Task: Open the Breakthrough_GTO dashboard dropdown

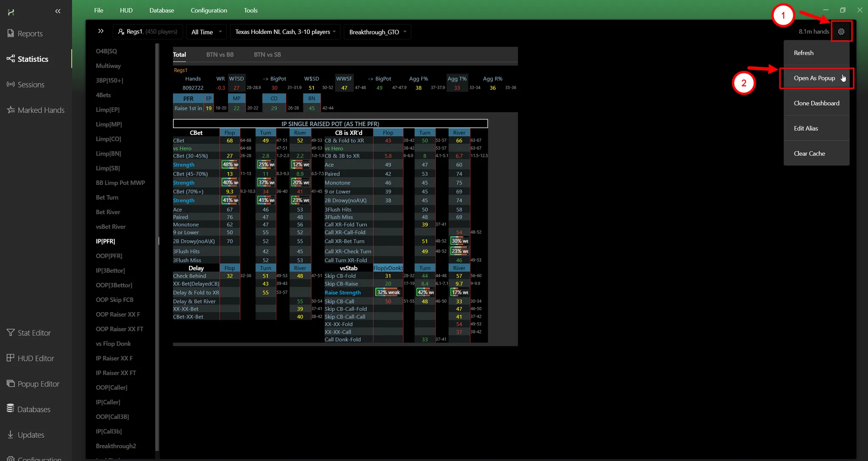Action: [377, 32]
